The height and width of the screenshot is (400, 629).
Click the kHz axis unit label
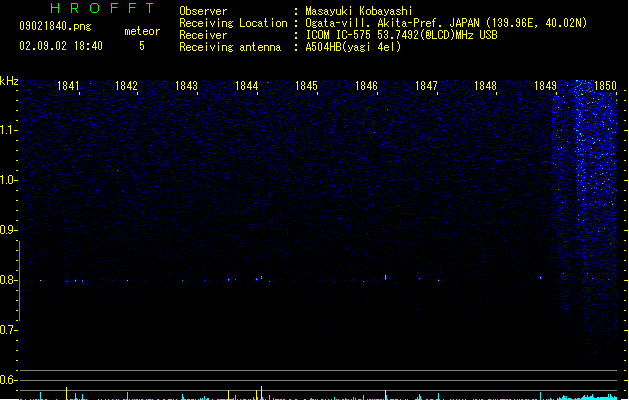point(9,81)
